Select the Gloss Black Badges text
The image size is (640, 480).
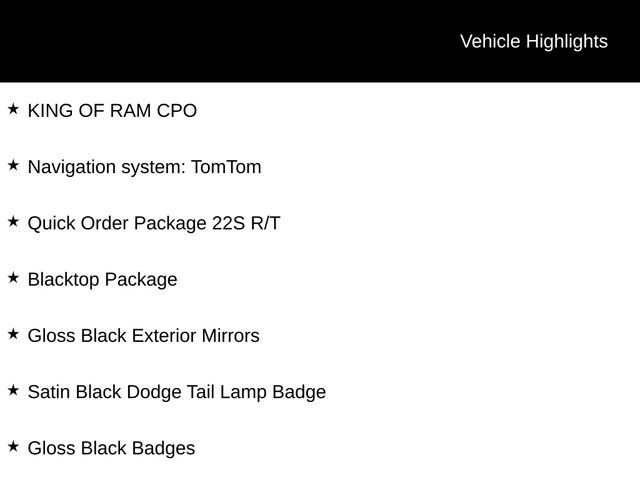[111, 449]
